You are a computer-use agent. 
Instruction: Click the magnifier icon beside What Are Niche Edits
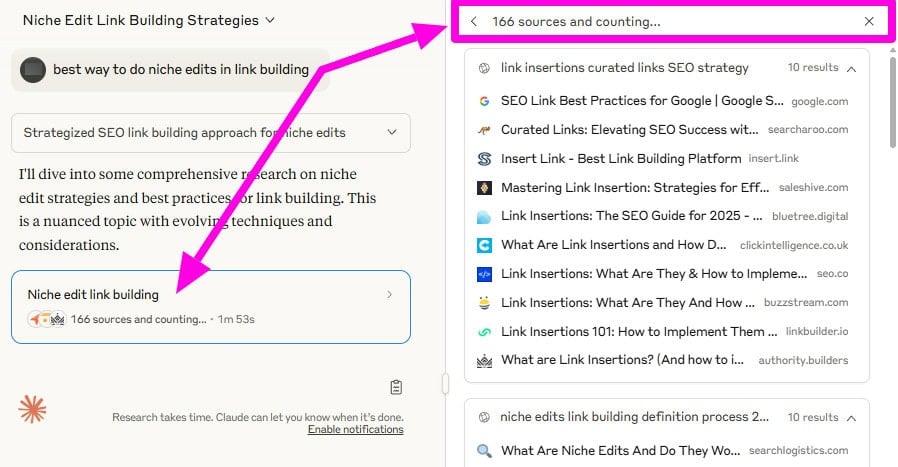[484, 450]
